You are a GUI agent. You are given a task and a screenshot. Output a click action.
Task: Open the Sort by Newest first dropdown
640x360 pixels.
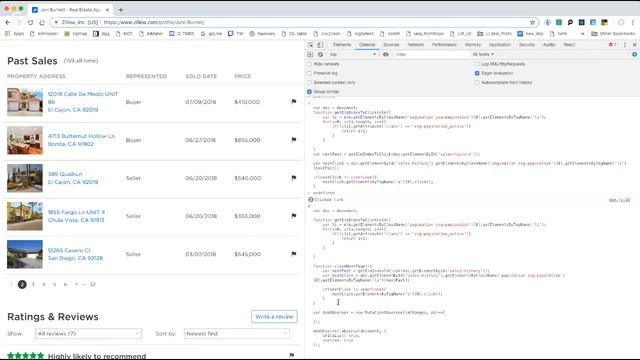coord(237,333)
